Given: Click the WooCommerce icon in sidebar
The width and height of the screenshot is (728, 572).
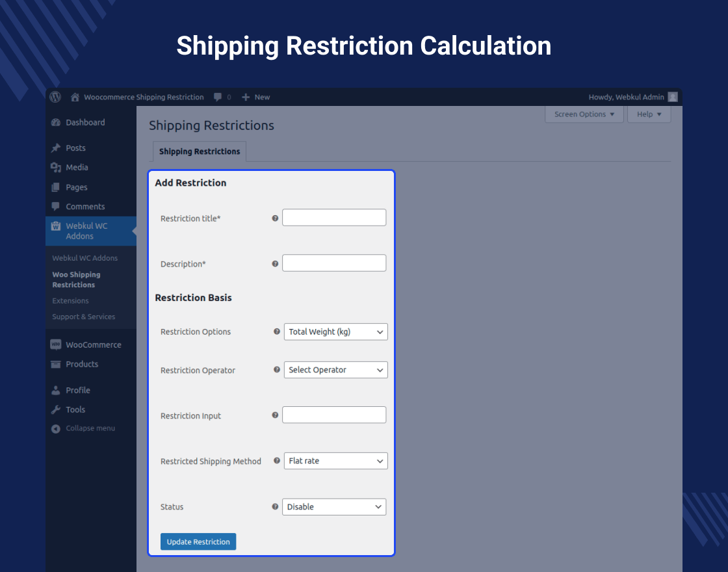Looking at the screenshot, I should 56,344.
